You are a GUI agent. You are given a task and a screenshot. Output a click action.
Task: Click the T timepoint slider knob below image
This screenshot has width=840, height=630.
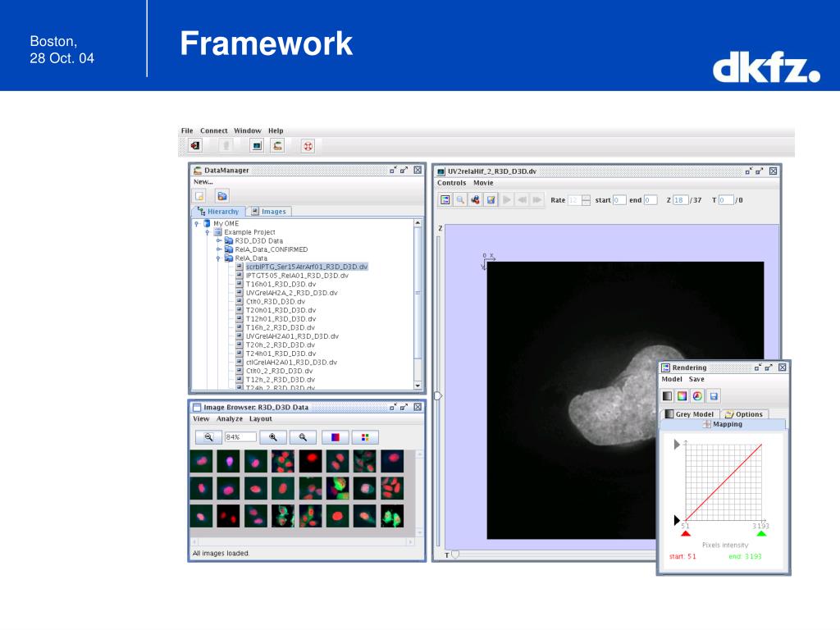pos(455,555)
